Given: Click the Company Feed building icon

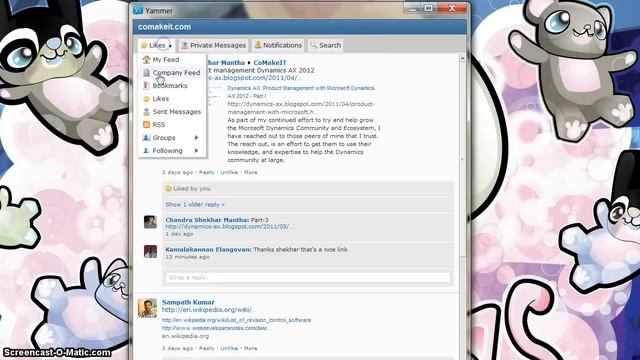Looking at the screenshot, I should point(146,73).
